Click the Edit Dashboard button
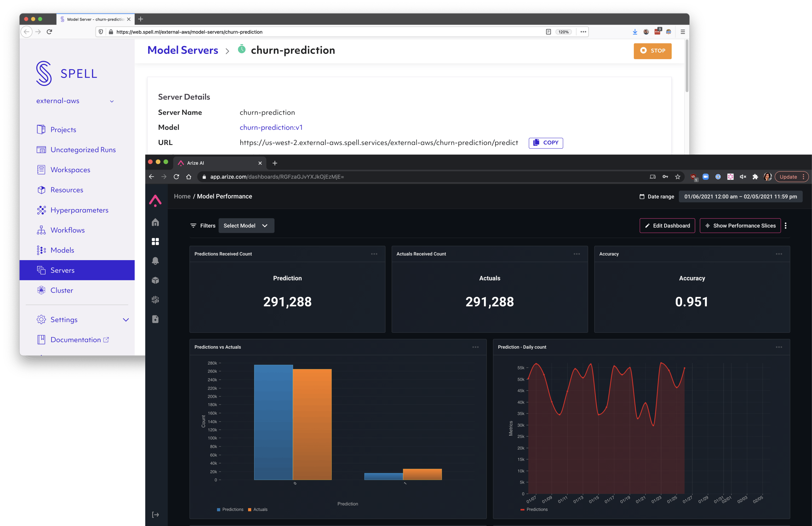The image size is (812, 526). pos(667,226)
